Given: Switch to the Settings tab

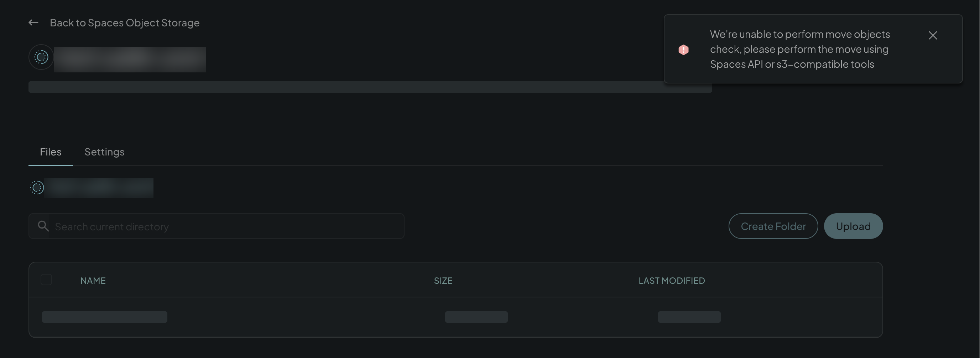Looking at the screenshot, I should click(104, 152).
